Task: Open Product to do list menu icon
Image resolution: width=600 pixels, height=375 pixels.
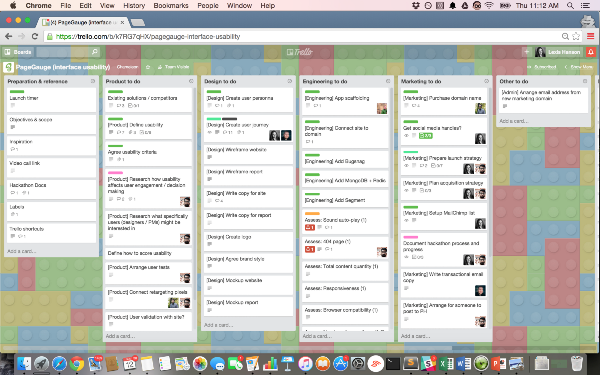Action: [x=191, y=81]
